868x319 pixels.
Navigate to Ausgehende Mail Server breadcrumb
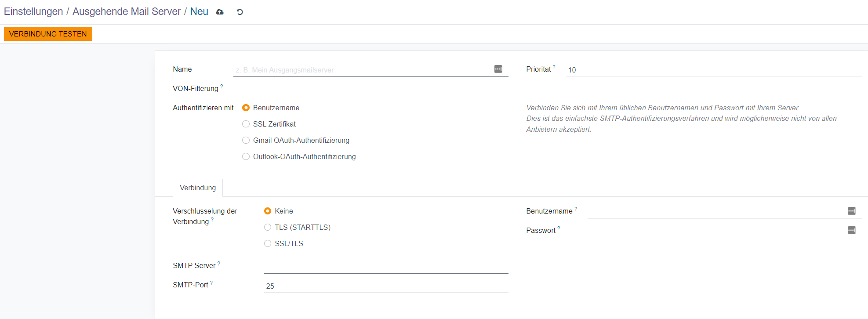(126, 11)
